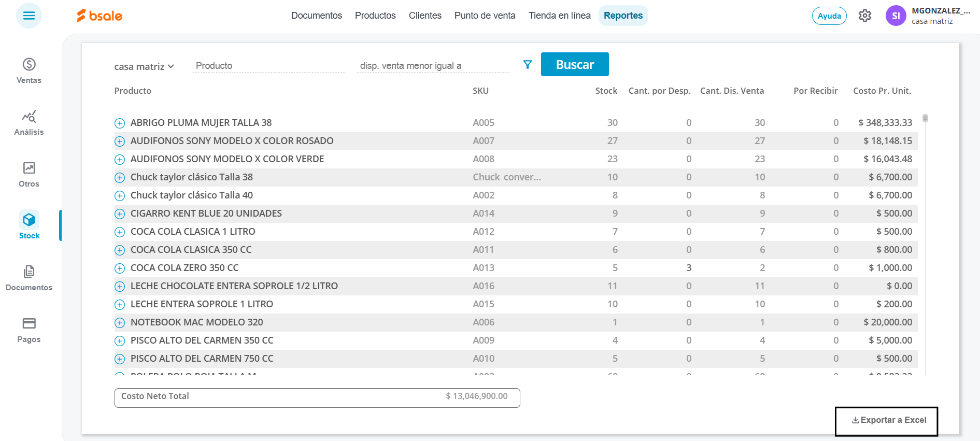This screenshot has width=980, height=441.
Task: Open the Análisis sidebar section
Action: click(29, 122)
